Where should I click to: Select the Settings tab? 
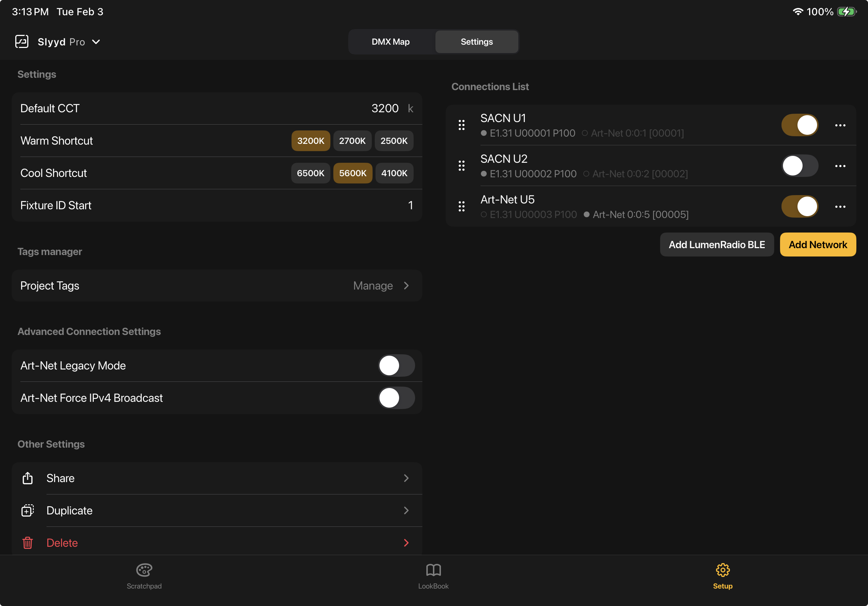(x=476, y=41)
